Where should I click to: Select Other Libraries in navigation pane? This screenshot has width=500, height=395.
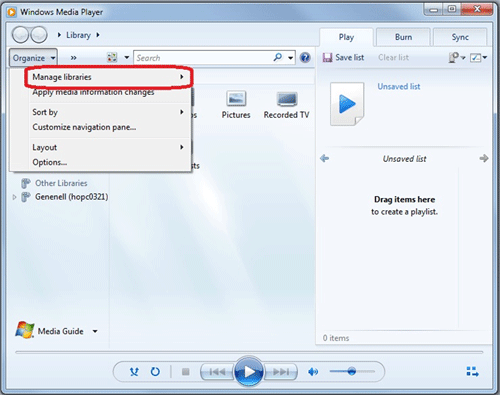pyautogui.click(x=61, y=183)
